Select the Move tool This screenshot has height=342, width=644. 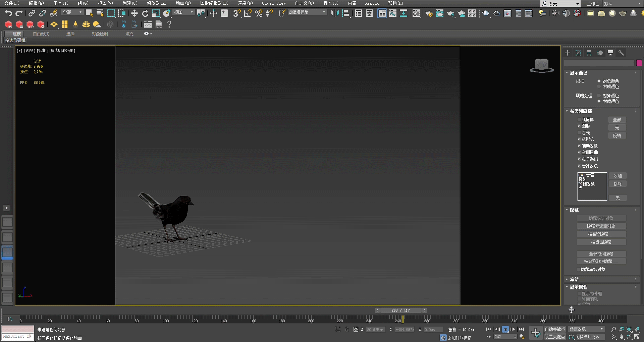pyautogui.click(x=134, y=13)
